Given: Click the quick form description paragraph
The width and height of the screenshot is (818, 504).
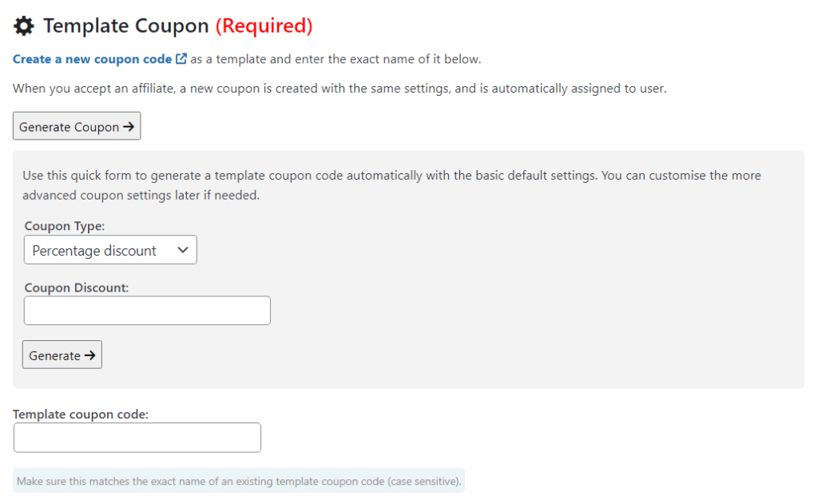Looking at the screenshot, I should pos(391,185).
